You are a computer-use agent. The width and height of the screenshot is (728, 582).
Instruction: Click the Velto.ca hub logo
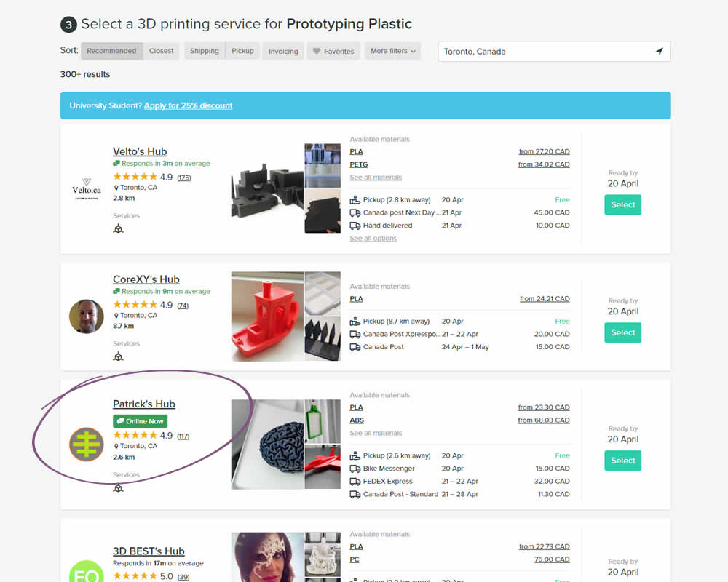(87, 188)
